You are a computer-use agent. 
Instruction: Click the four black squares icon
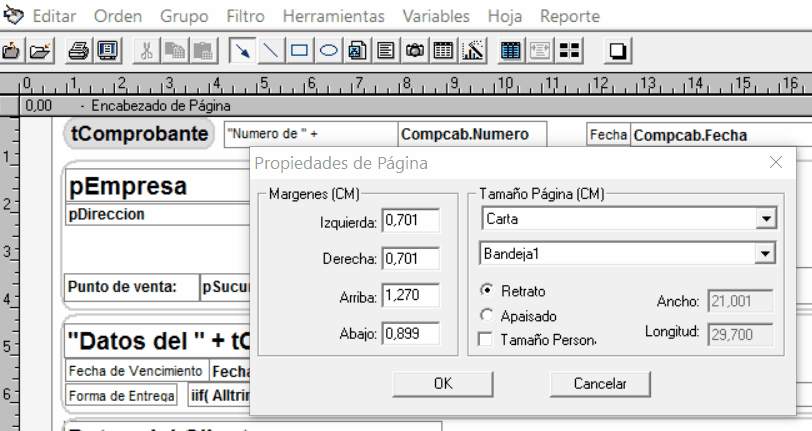coord(569,51)
